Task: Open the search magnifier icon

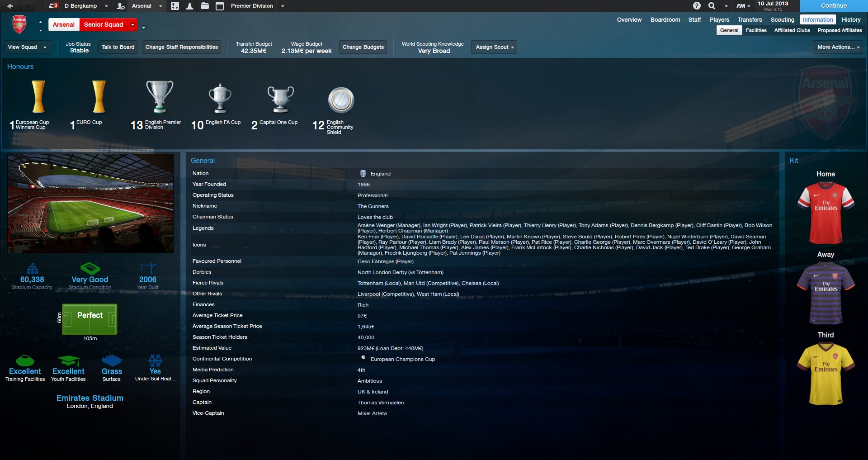Action: click(712, 6)
